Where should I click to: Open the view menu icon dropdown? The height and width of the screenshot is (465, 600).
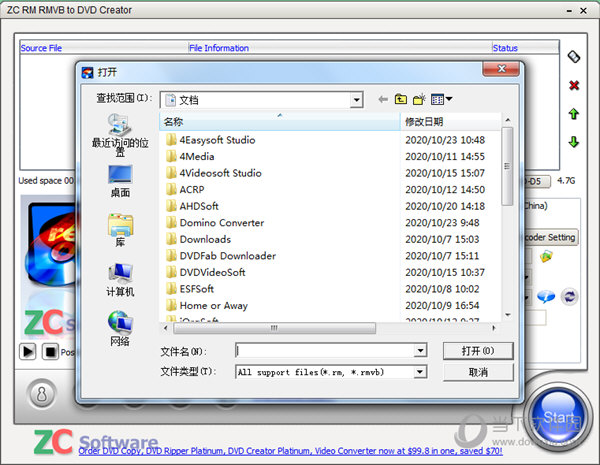tap(441, 99)
